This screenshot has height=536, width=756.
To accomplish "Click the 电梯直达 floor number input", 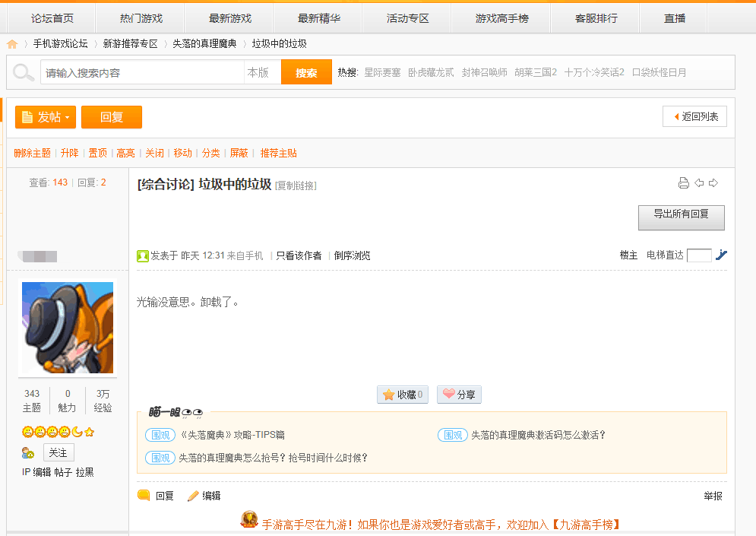I will (x=699, y=255).
